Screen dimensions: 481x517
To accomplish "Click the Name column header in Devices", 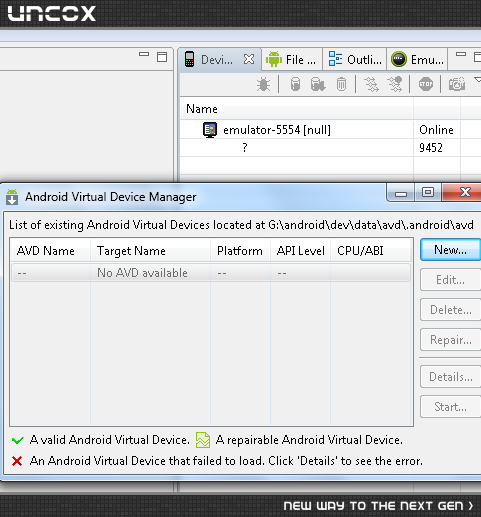I will click(x=297, y=109).
